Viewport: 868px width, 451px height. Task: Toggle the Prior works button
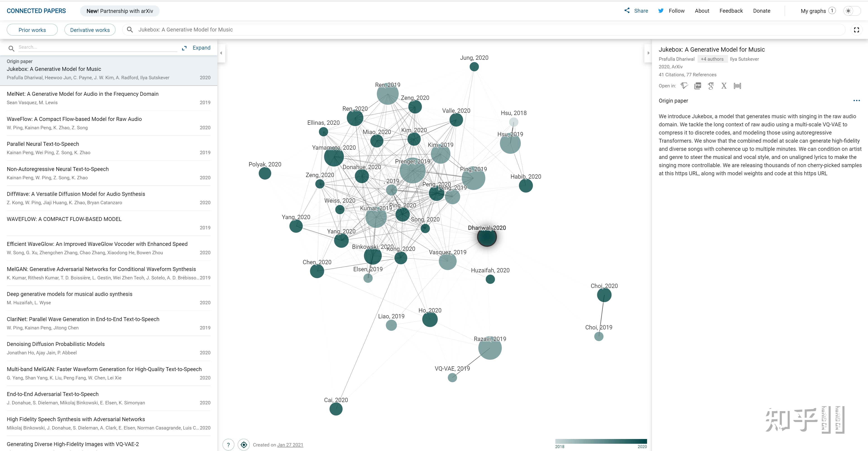[31, 29]
